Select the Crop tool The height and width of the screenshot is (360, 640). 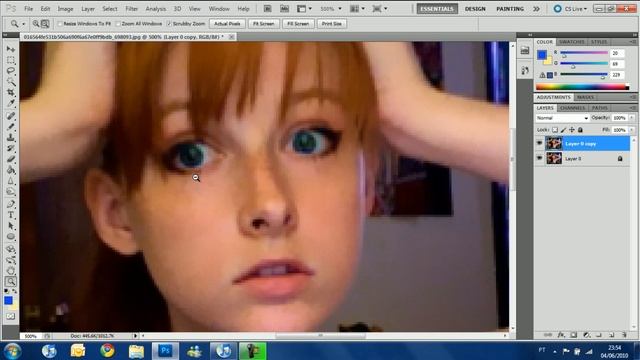11,93
